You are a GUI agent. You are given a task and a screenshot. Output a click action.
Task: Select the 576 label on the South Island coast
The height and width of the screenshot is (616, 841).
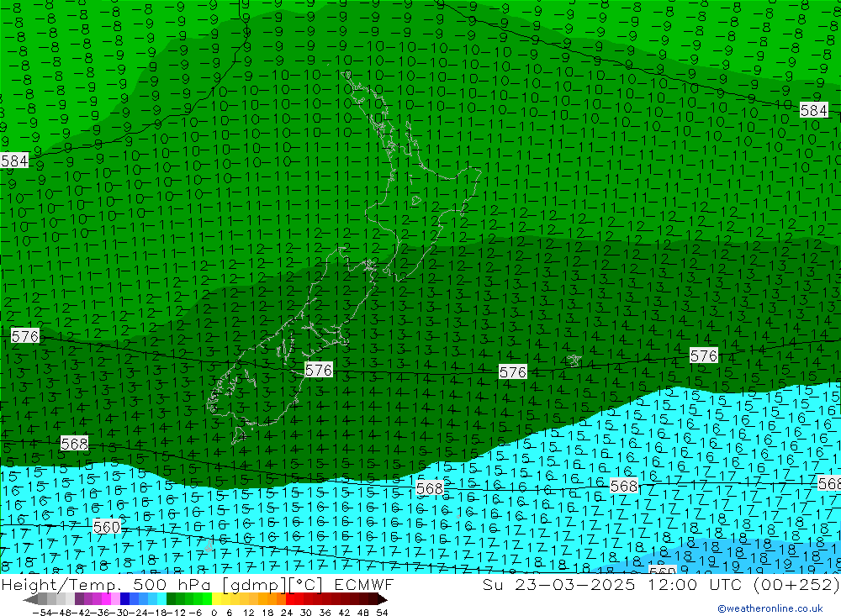point(319,370)
